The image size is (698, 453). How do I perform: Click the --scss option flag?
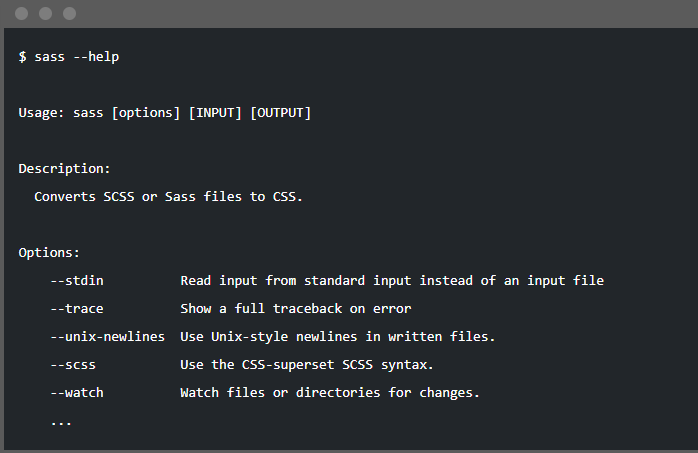point(73,365)
